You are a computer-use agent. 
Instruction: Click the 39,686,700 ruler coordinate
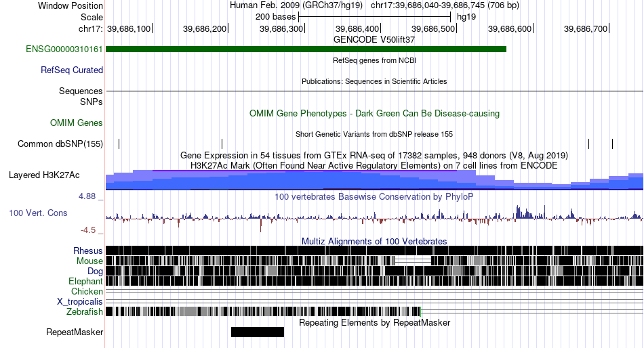click(x=586, y=28)
